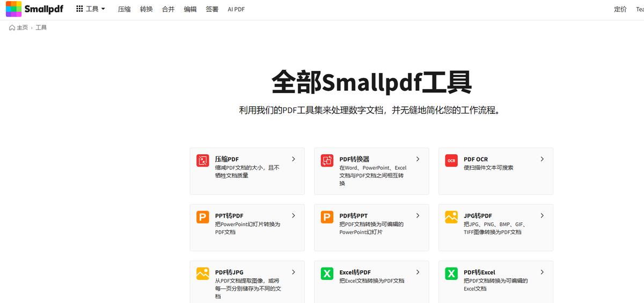Click the chevron arrow on PDF转Excel card
This screenshot has width=644, height=303.
pos(542,272)
